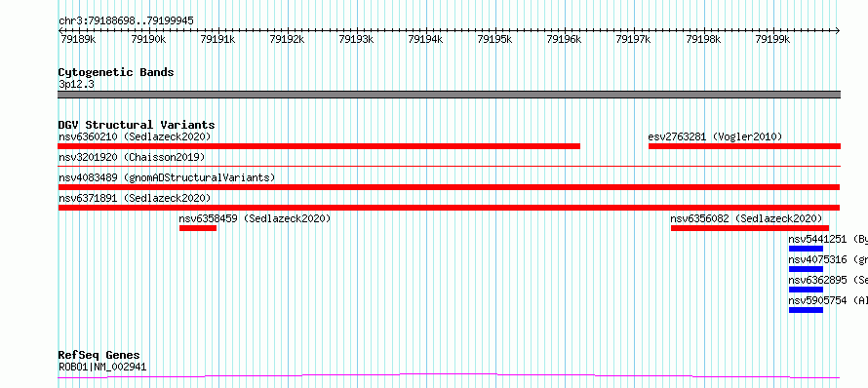The height and width of the screenshot is (388, 868).
Task: Open the nsv6358459 (Sedlazeck2020) label
Action: point(255,218)
